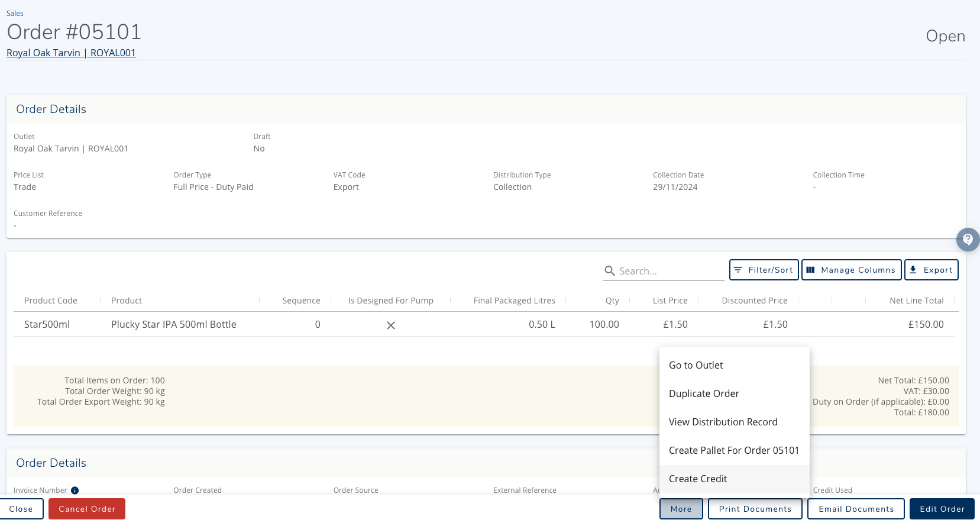Click the red Cancel Order button
Viewport: 980px width, 523px height.
[87, 509]
